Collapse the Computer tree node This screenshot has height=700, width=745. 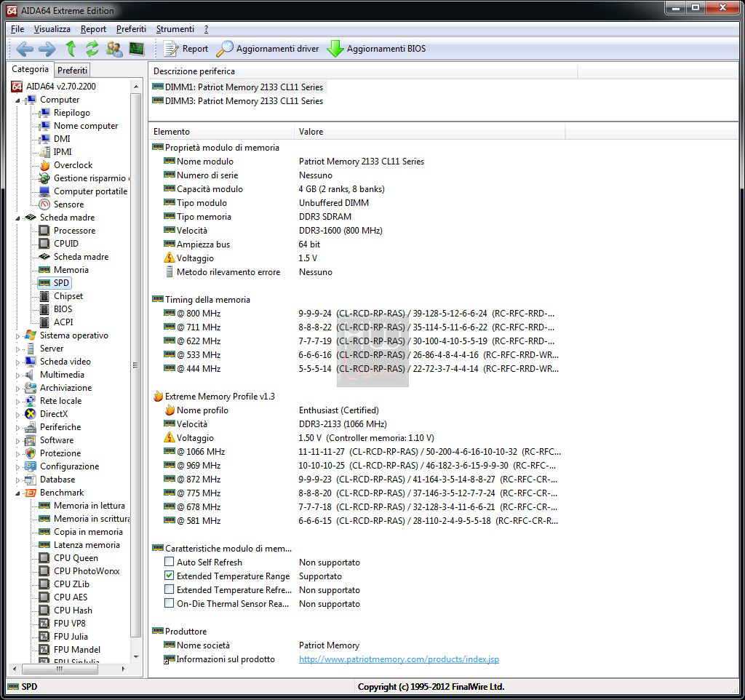click(x=17, y=100)
